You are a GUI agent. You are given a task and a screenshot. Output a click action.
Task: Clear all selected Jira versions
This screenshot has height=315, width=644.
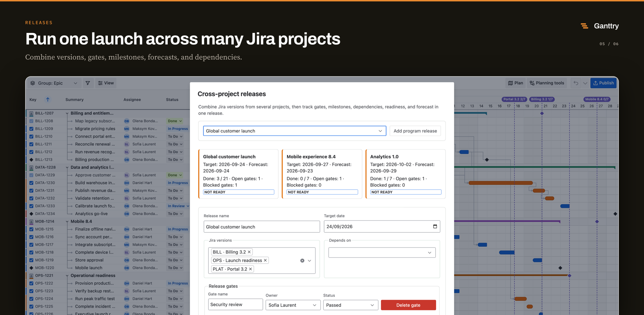(302, 261)
